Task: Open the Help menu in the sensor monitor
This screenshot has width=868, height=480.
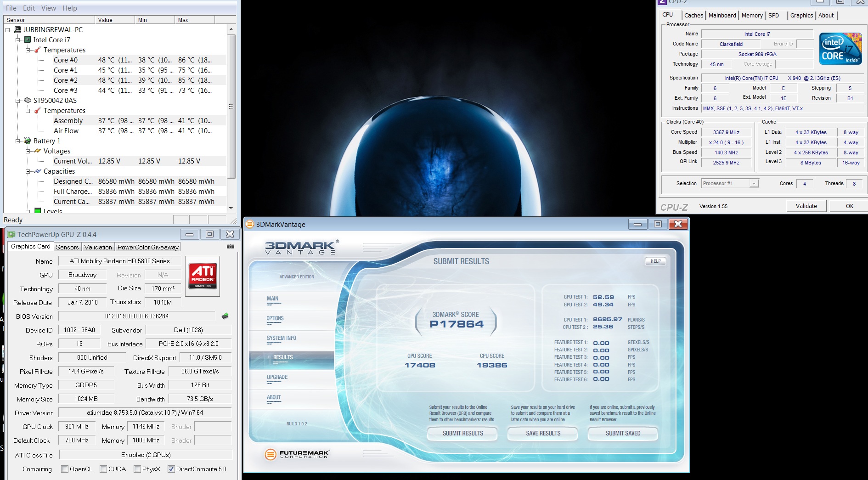Action: (70, 8)
